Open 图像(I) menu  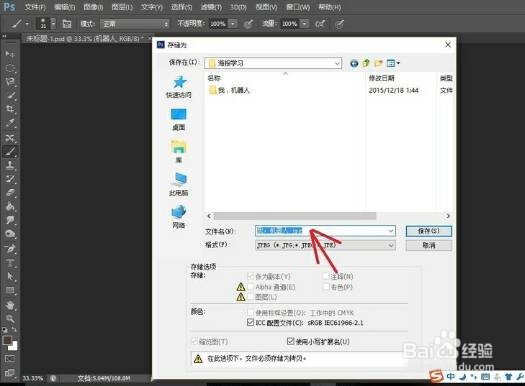point(93,7)
